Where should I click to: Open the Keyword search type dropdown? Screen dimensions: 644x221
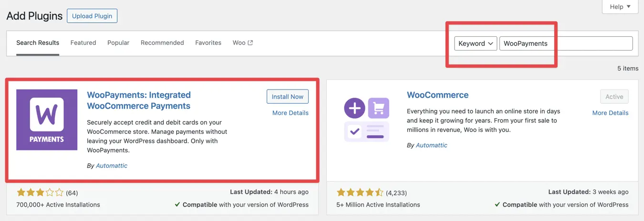[x=476, y=43]
